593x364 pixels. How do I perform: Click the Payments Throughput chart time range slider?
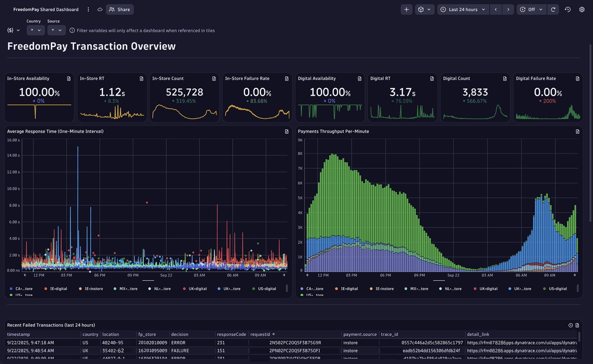pyautogui.click(x=439, y=281)
